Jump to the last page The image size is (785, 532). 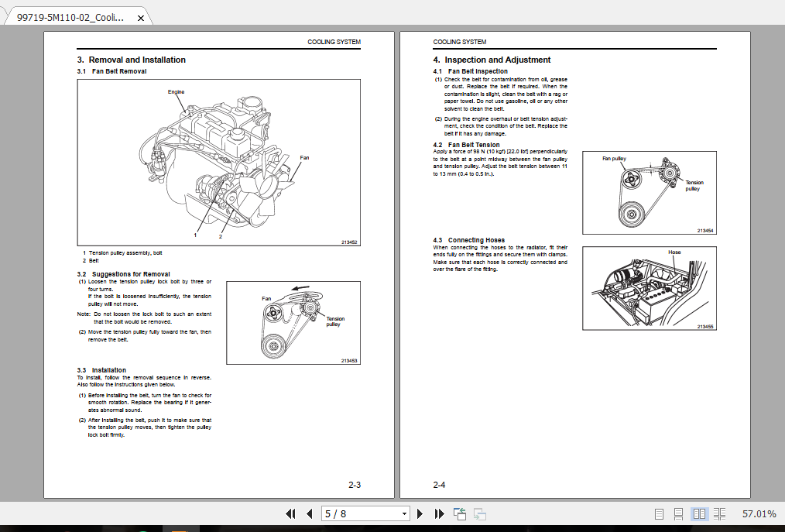[x=438, y=513]
